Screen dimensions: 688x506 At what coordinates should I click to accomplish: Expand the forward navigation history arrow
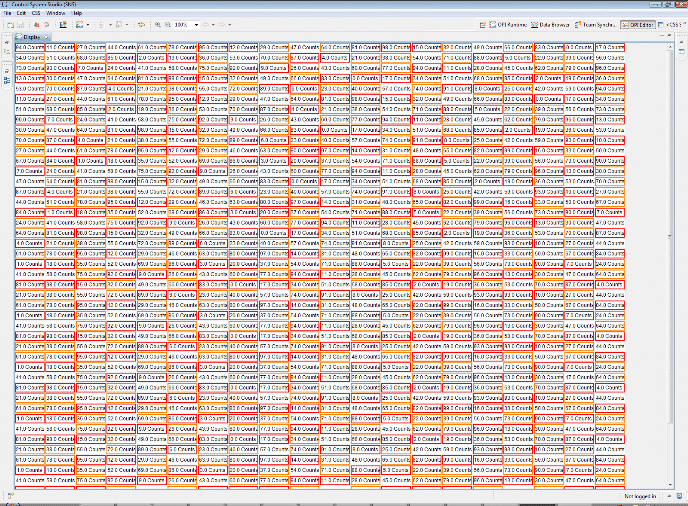(230, 24)
